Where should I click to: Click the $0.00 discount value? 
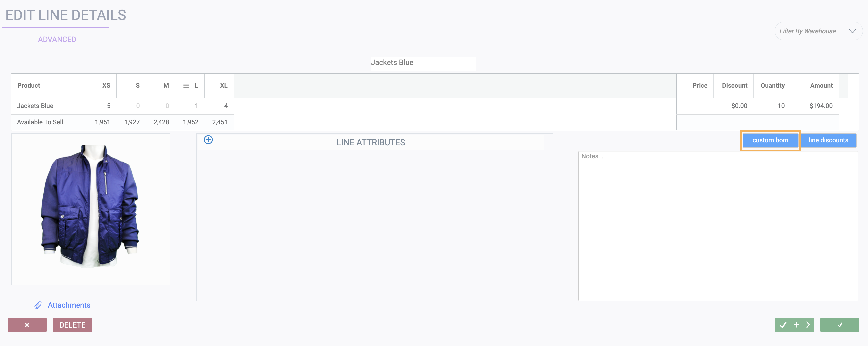739,106
